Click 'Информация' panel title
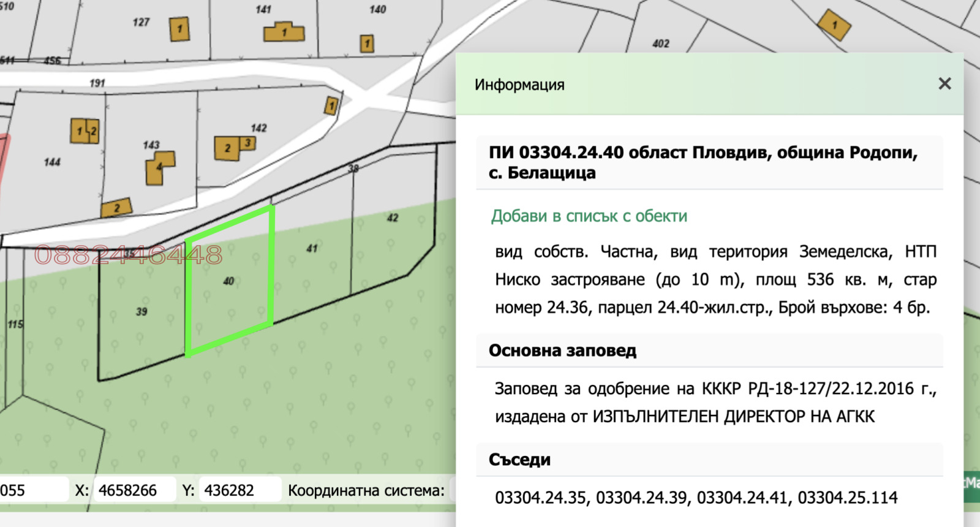Viewport: 980px width, 527px height. click(519, 85)
